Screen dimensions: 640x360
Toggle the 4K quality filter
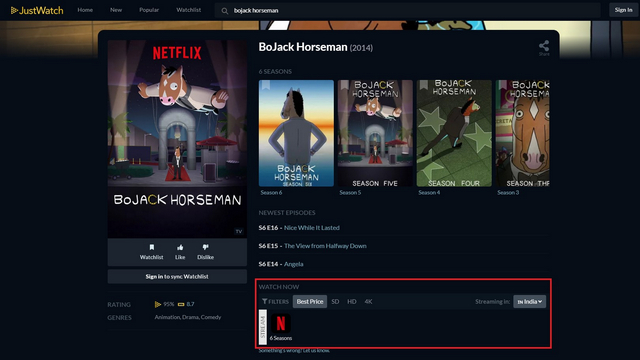click(368, 301)
